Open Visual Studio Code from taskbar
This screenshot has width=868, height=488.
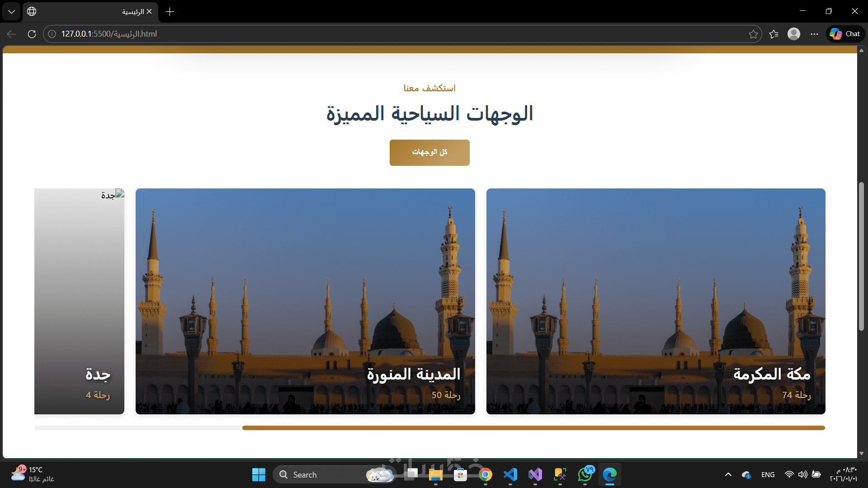(x=510, y=474)
